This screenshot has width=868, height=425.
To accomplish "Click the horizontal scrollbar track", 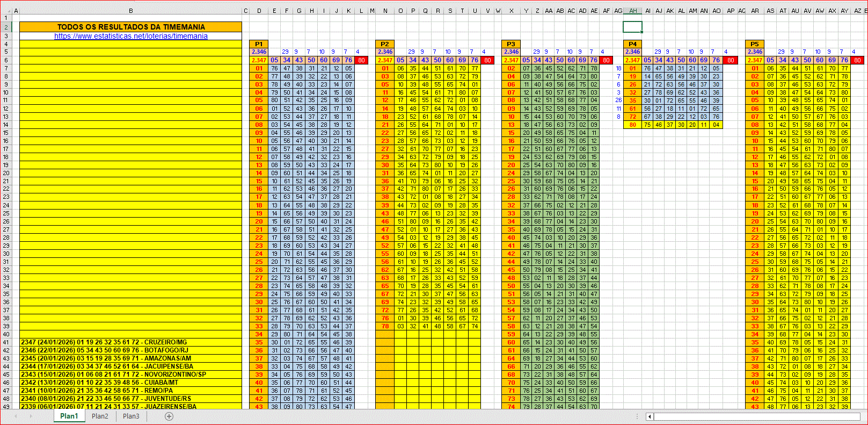I will (x=752, y=416).
